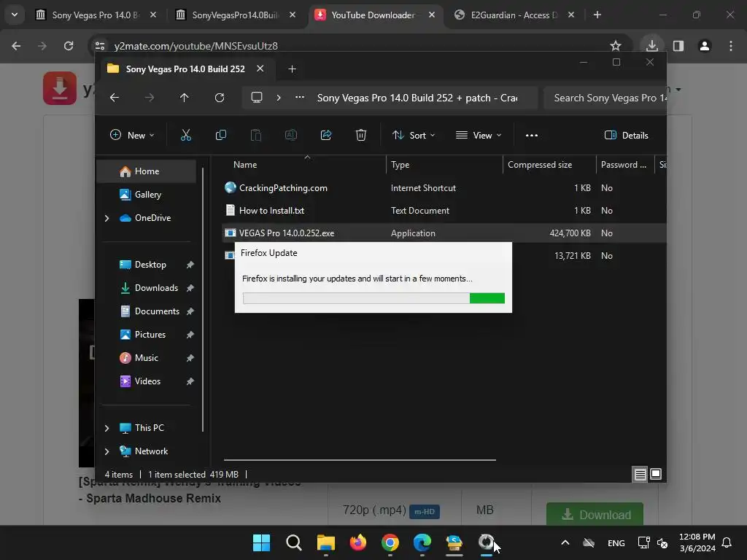
Task: Click the Delete trash icon in Explorer
Action: pos(360,135)
